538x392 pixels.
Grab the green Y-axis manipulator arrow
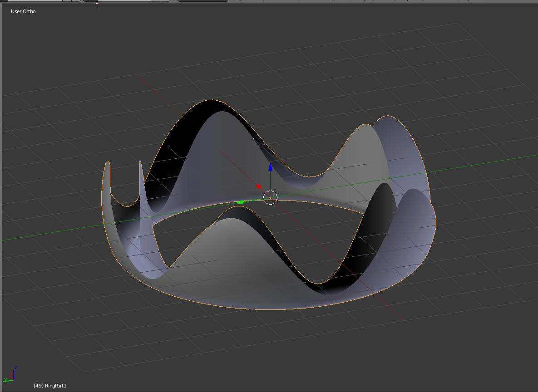click(x=241, y=202)
